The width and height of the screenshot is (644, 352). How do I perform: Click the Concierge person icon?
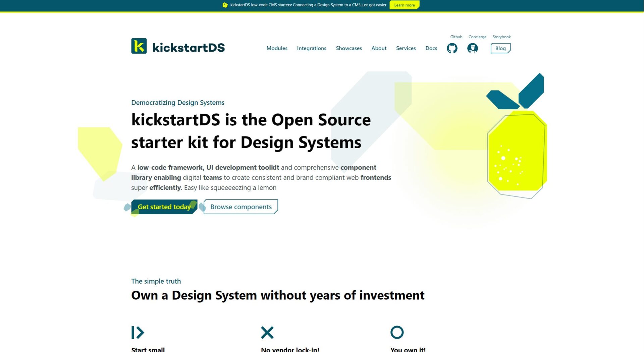[x=472, y=48]
